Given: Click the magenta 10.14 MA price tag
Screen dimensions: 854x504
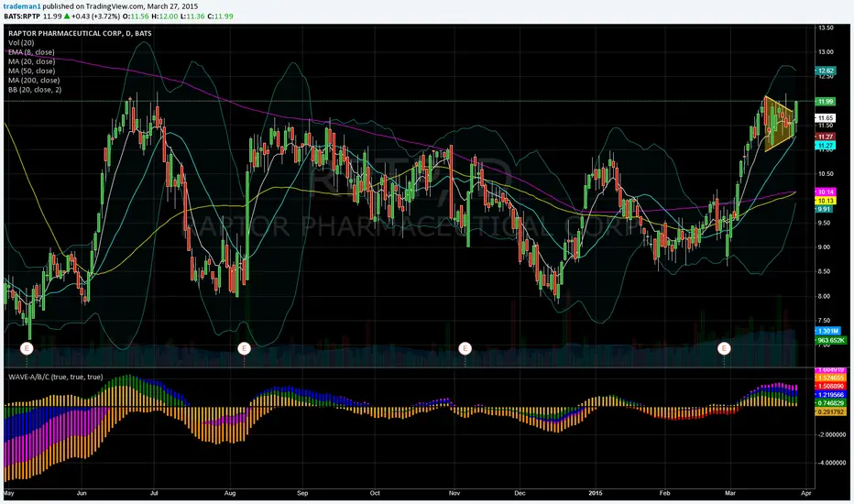Looking at the screenshot, I should coord(826,192).
